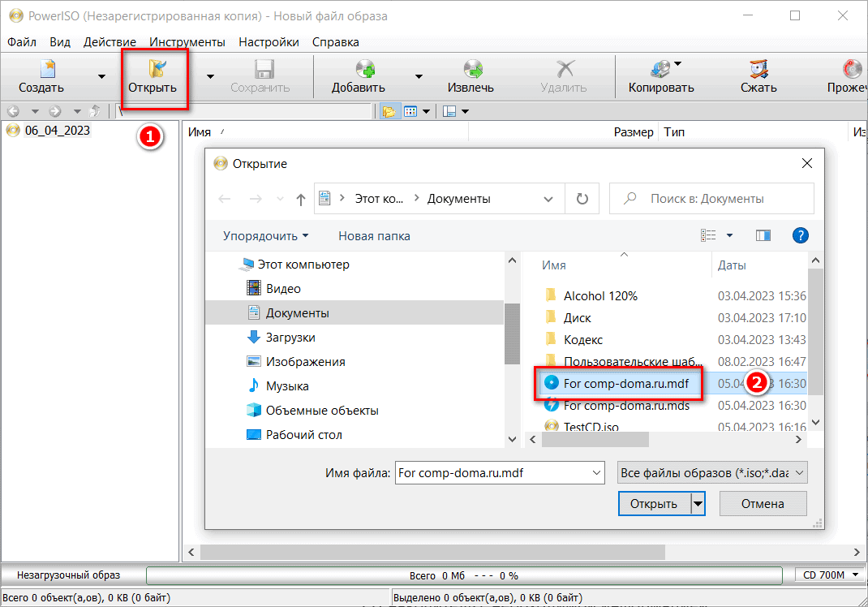This screenshot has height=607, width=868.
Task: Sort by the Размер column header
Action: click(634, 132)
